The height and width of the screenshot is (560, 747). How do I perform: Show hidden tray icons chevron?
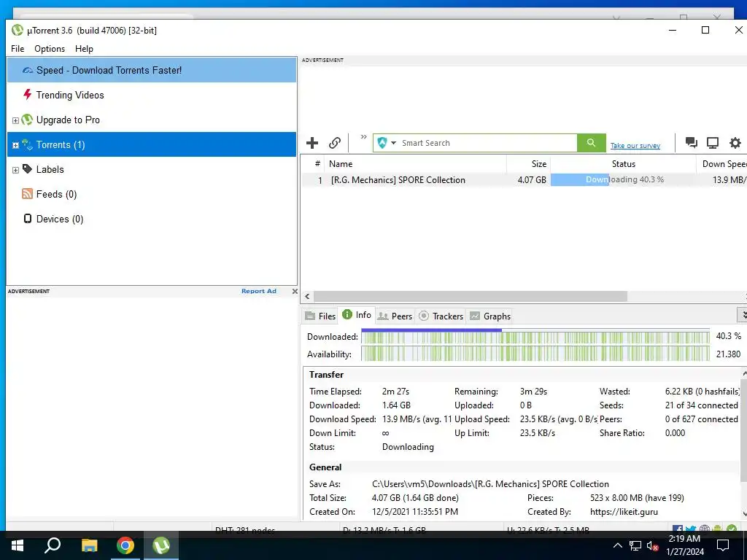click(617, 545)
